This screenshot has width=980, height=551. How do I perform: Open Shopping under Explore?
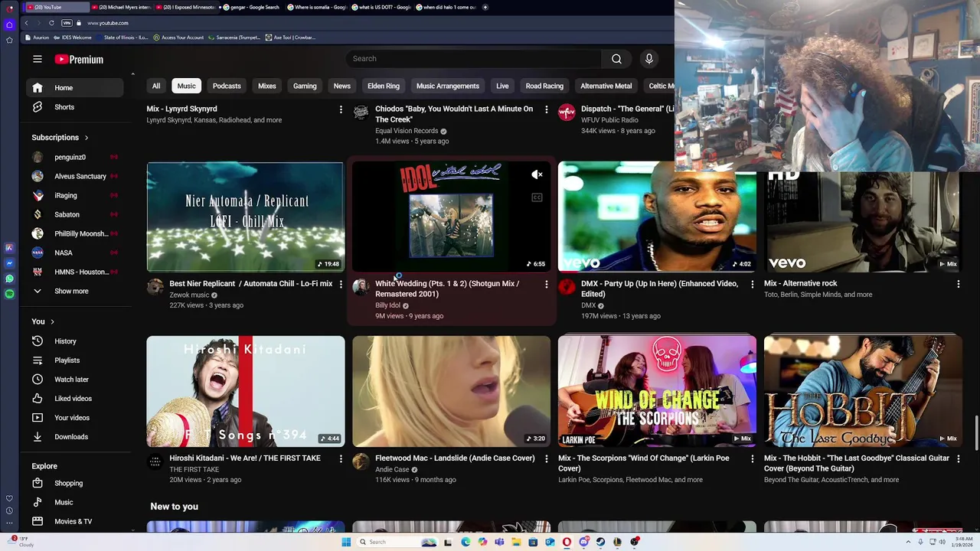(x=75, y=484)
